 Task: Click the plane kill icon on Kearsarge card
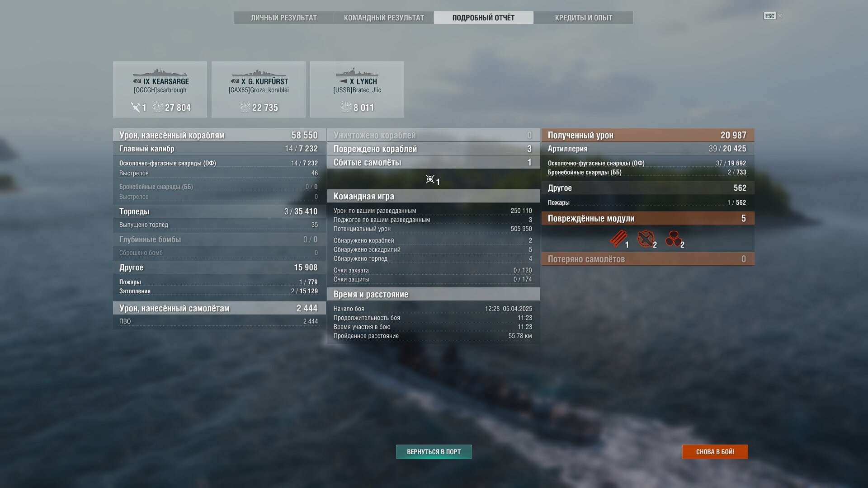[x=135, y=107]
